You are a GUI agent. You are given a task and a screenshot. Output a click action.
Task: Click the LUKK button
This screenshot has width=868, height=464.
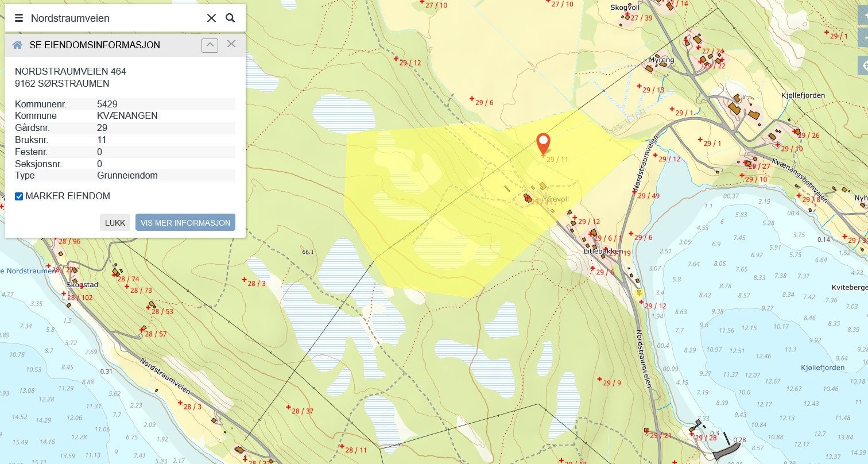[x=115, y=223]
